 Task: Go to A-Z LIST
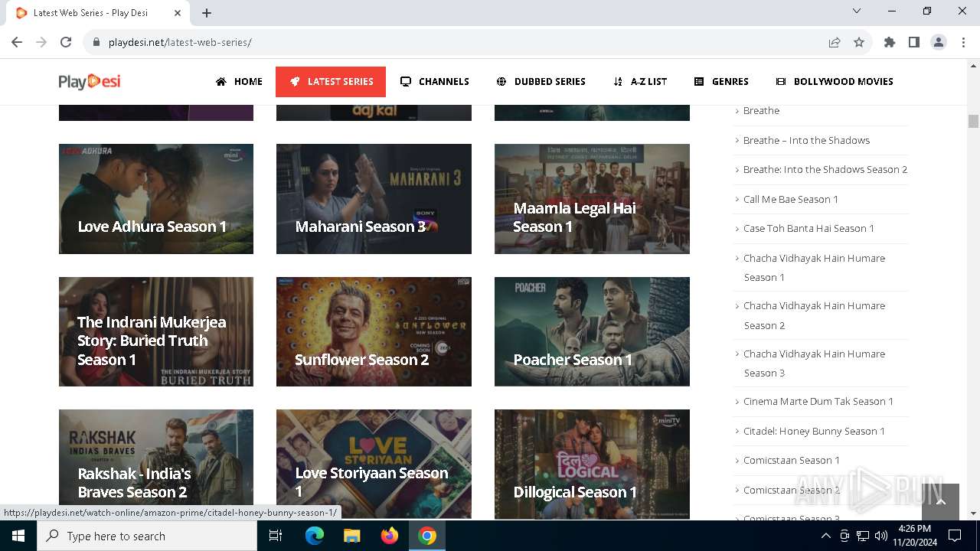pos(640,82)
